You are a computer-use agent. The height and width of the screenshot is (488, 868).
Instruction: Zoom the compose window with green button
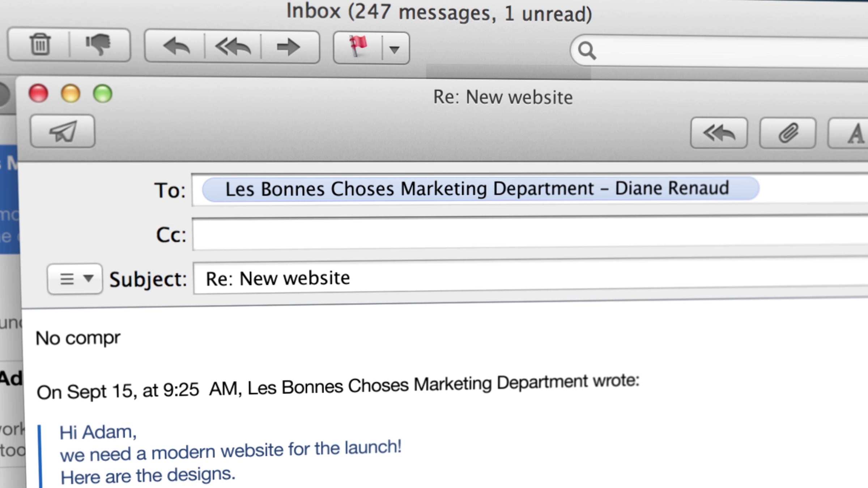coord(103,94)
